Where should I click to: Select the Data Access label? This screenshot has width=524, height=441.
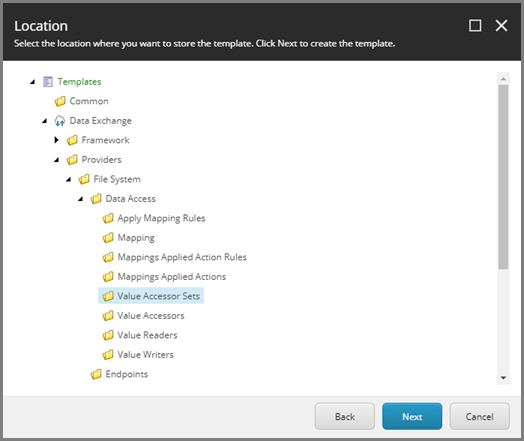(x=131, y=199)
